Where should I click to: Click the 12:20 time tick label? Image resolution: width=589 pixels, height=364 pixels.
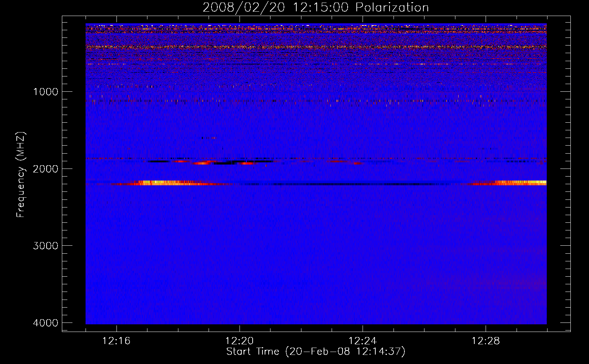click(240, 341)
